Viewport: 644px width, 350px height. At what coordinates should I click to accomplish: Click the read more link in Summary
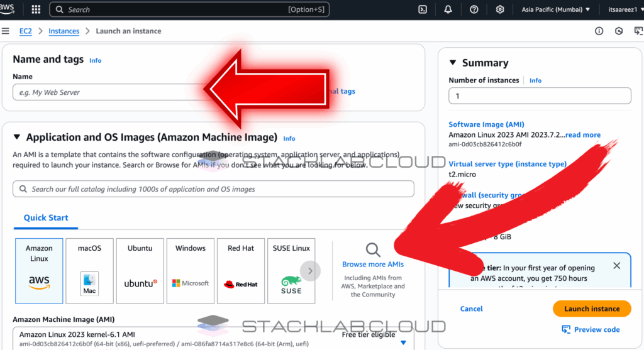pos(583,135)
